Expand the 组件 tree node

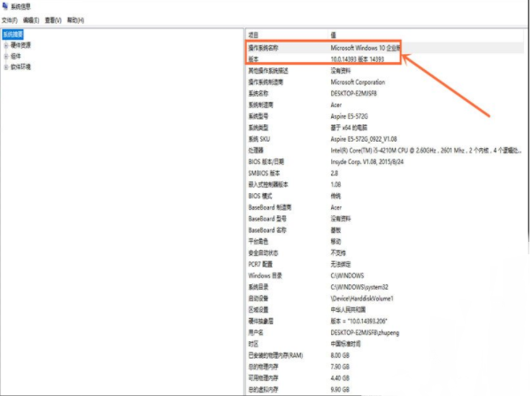[5, 55]
